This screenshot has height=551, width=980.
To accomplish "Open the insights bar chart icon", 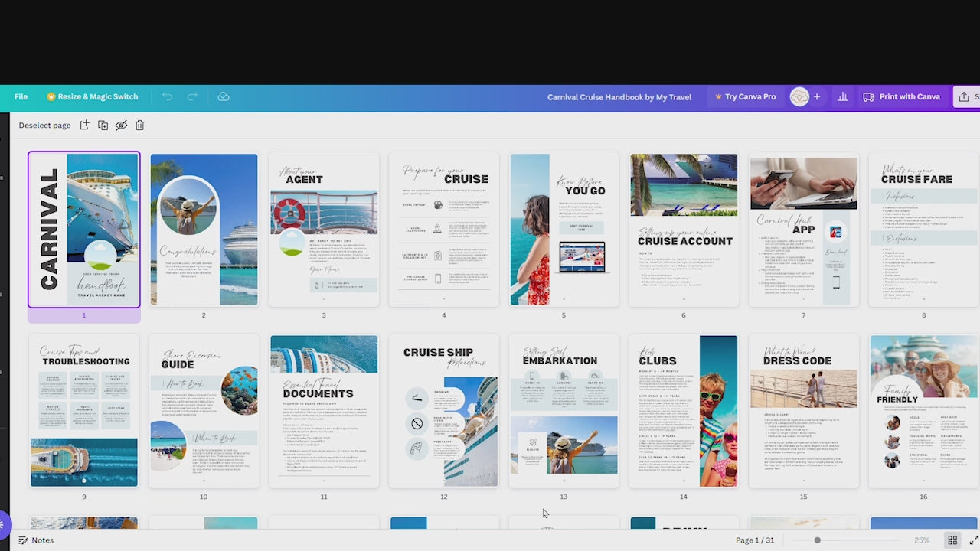I will pyautogui.click(x=843, y=97).
